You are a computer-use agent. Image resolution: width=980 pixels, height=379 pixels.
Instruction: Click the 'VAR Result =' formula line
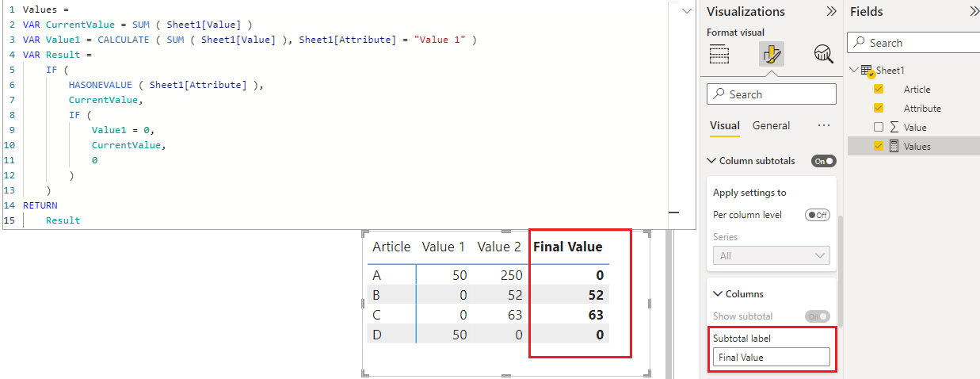(57, 55)
